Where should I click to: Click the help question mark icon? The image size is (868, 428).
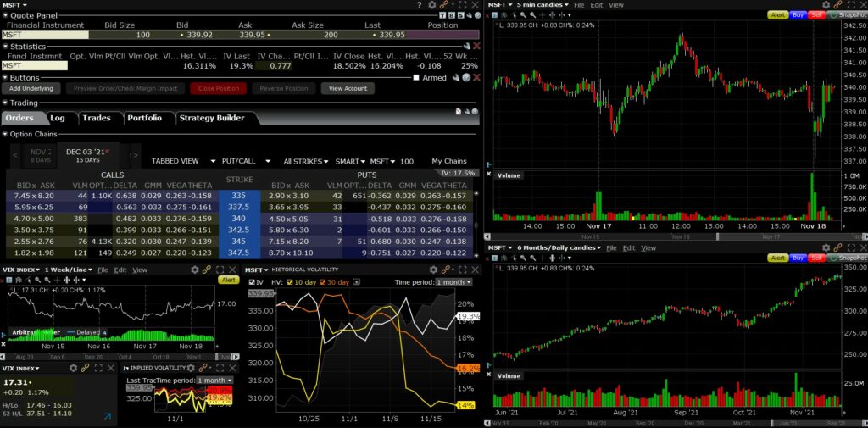pos(420,5)
